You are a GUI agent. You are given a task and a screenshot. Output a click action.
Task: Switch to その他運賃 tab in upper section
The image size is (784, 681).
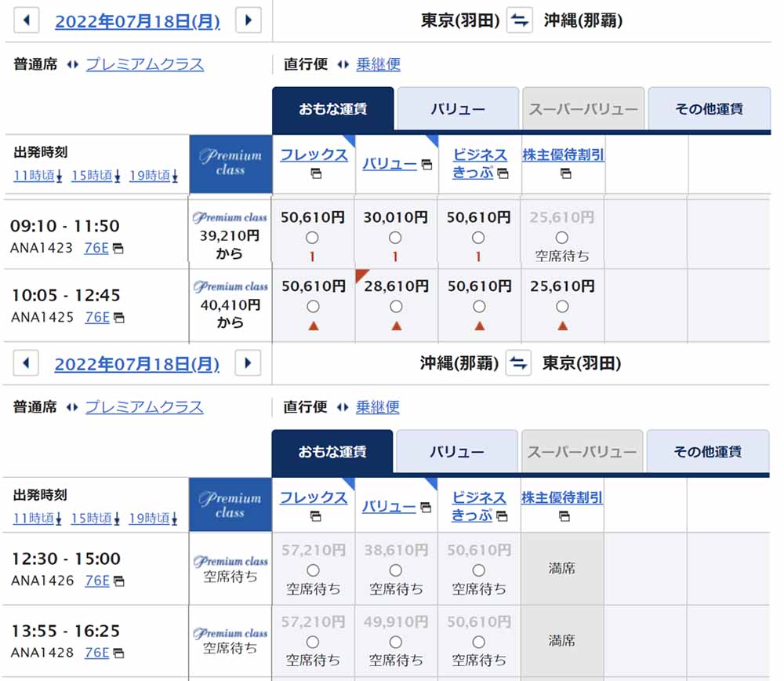(x=709, y=108)
